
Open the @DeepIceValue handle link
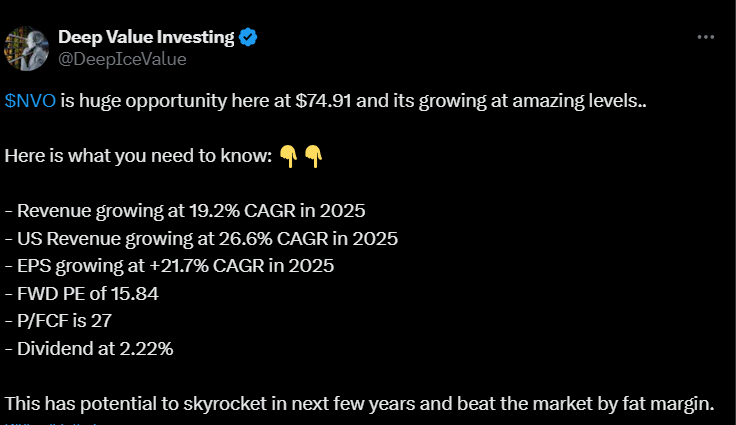[x=123, y=59]
